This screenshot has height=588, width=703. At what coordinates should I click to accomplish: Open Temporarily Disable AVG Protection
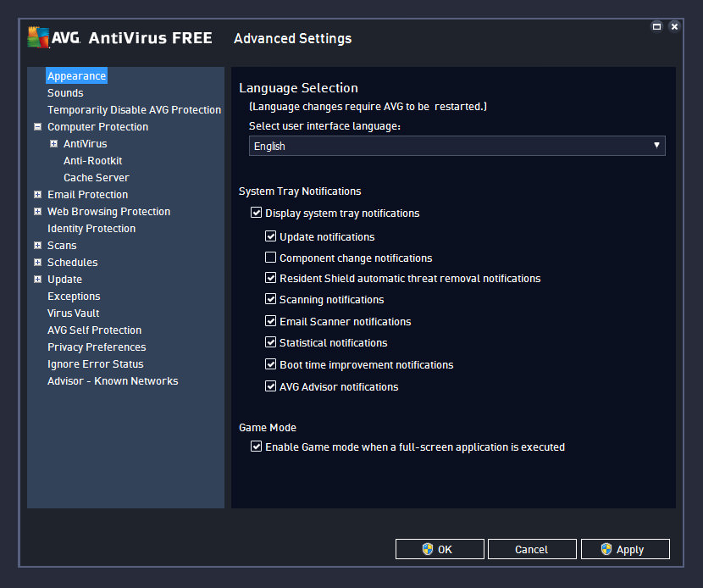click(135, 110)
